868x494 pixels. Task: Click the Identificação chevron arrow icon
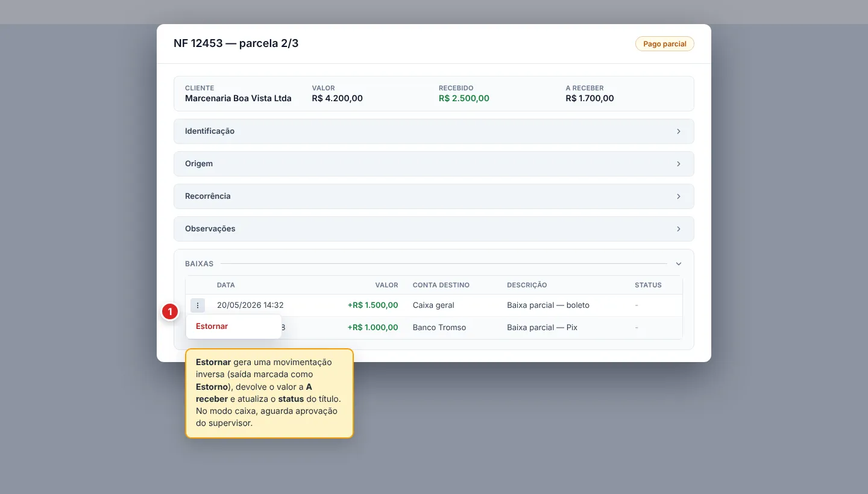point(678,131)
